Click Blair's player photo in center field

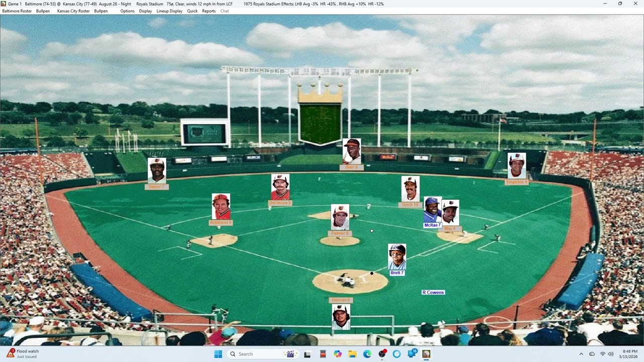(x=352, y=151)
